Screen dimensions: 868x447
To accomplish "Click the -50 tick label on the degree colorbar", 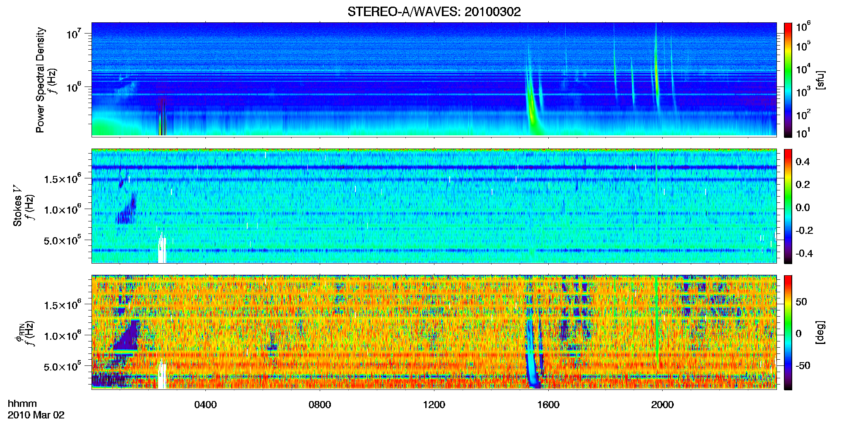I will 803,365.
